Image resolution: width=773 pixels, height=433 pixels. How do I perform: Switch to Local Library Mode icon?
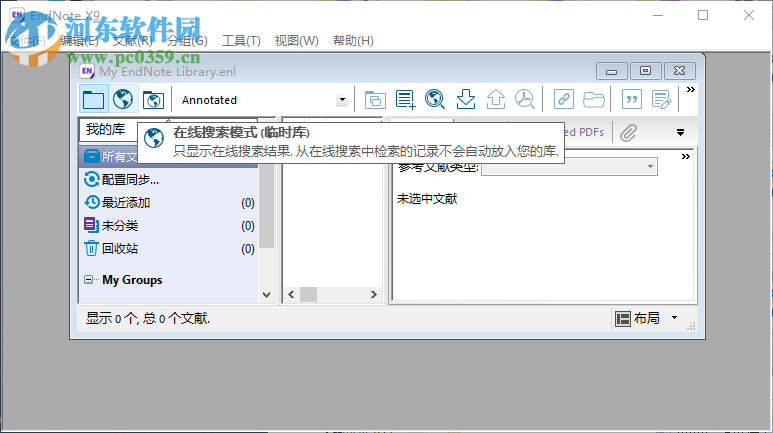pos(94,100)
